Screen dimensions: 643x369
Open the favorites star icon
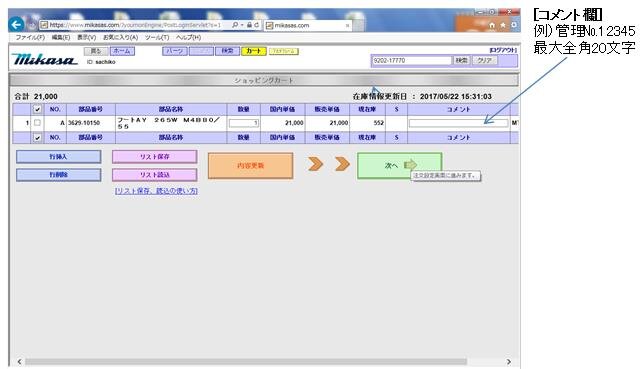503,25
